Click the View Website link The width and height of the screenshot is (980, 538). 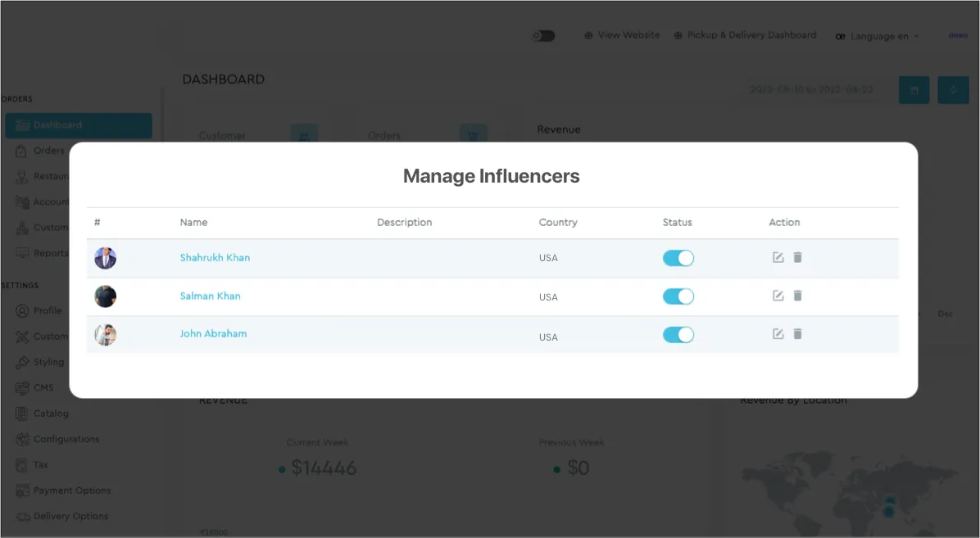(622, 35)
